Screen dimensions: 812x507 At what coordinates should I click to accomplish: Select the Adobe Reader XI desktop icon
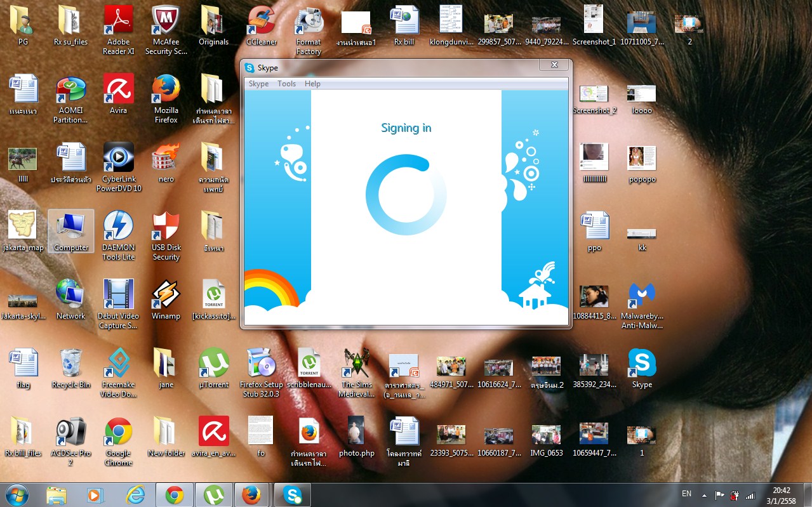click(118, 30)
